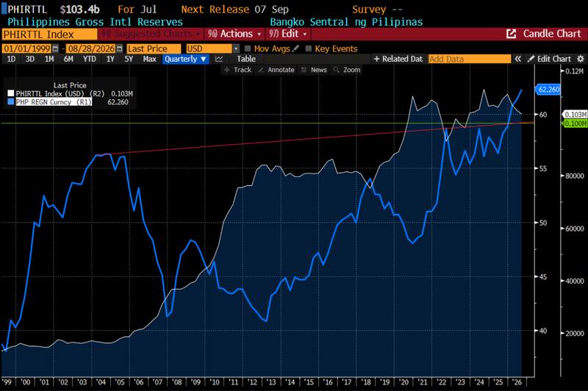The width and height of the screenshot is (588, 391).
Task: Click the blue 62.260 axis value tag
Action: (x=548, y=89)
